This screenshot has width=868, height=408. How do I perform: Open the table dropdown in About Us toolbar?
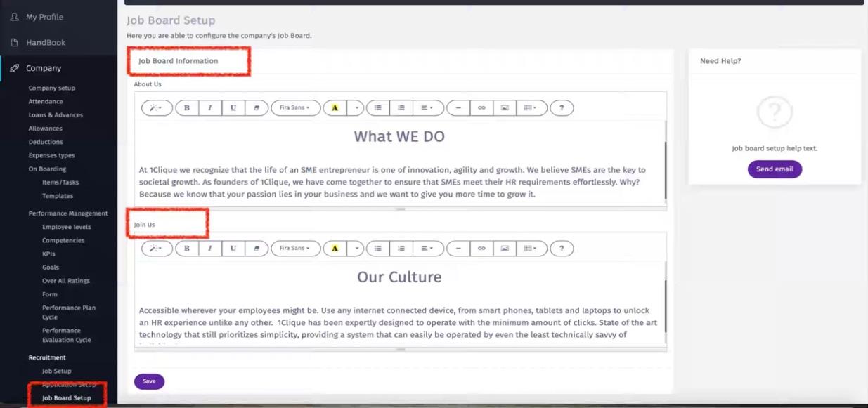click(531, 108)
